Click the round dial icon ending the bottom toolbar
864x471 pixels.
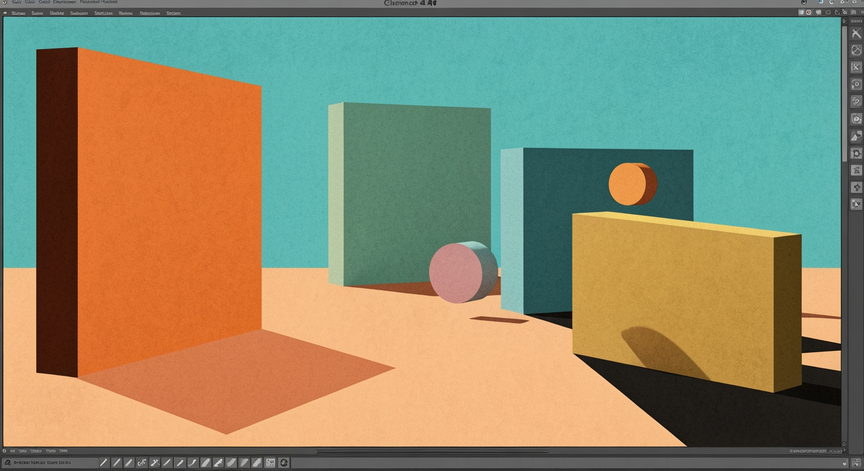point(284,463)
